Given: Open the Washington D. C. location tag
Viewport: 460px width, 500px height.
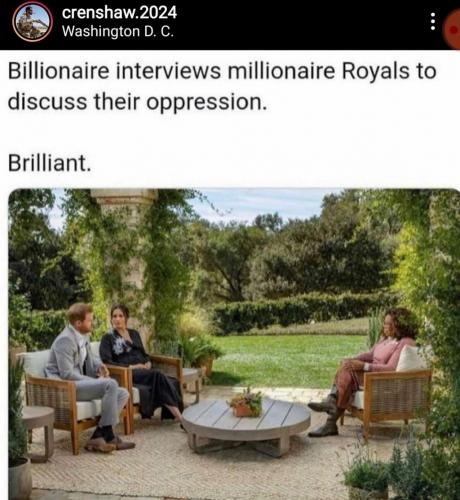Looking at the screenshot, I should point(118,32).
